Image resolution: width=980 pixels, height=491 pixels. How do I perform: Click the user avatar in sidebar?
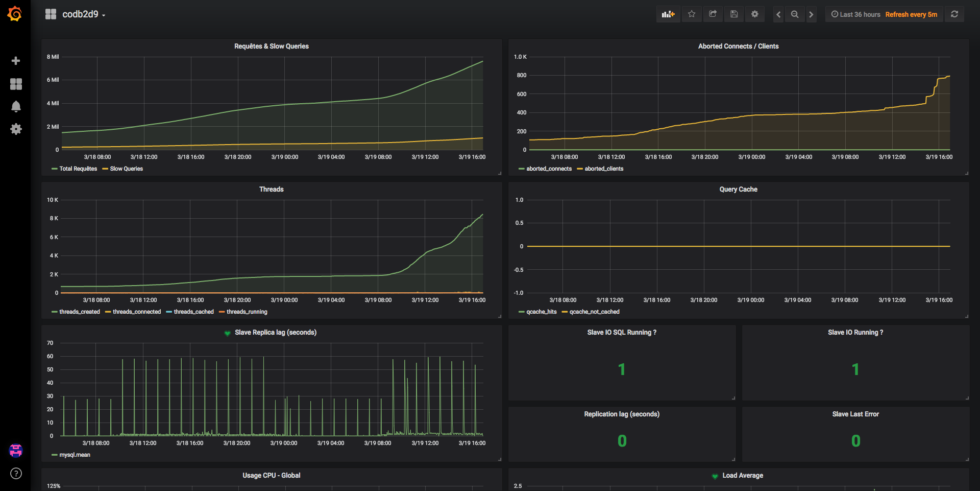click(x=16, y=450)
